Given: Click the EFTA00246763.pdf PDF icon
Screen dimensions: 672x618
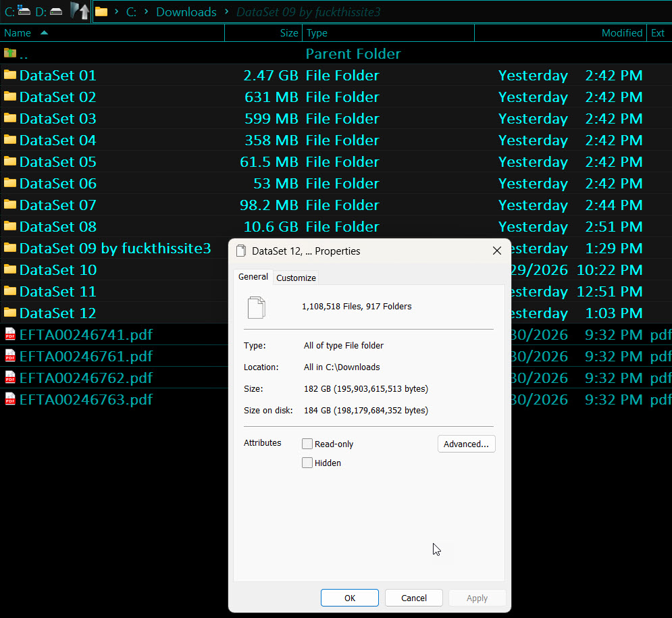Looking at the screenshot, I should click(10, 399).
